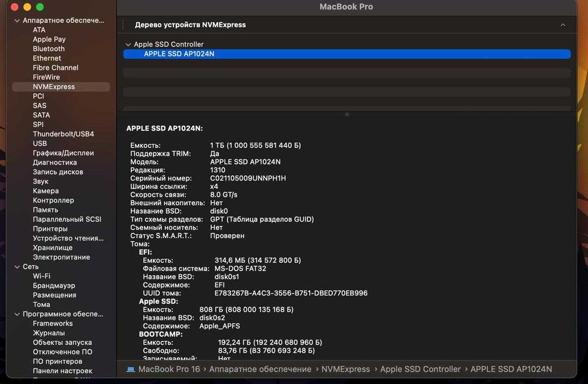Open USB in the sidebar

[x=40, y=143]
